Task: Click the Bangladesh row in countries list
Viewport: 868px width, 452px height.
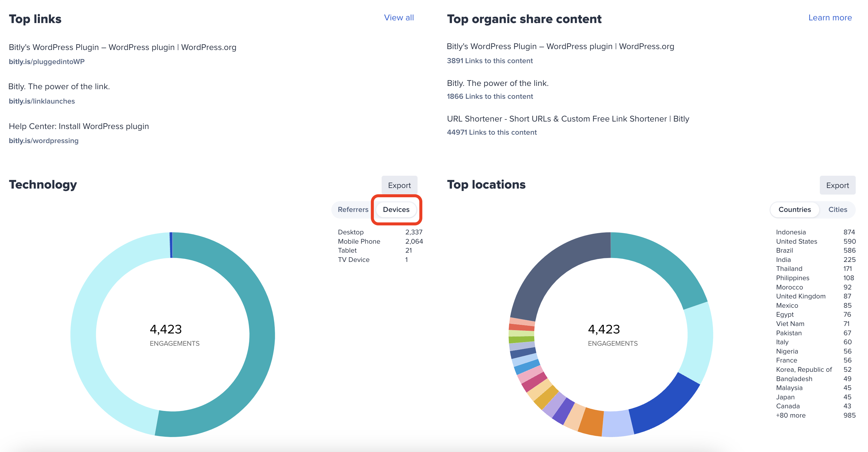Action: click(x=814, y=379)
